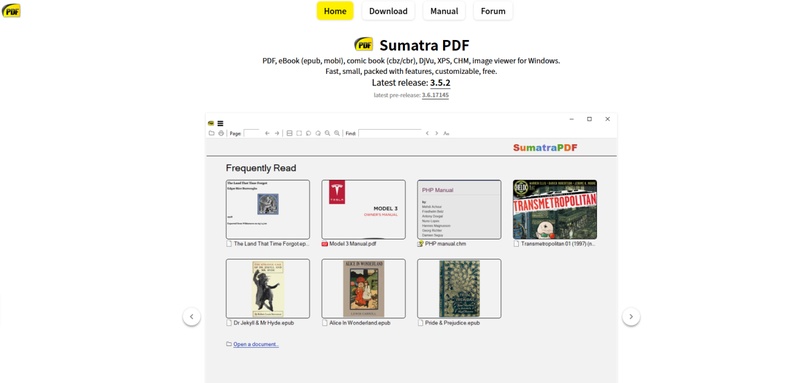
Task: Maximize the SumatraPDF window
Action: 589,119
